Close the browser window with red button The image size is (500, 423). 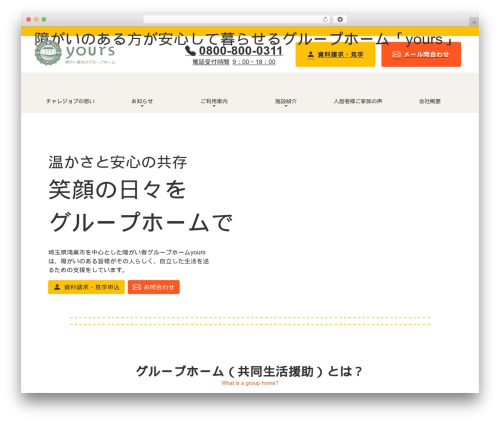pyautogui.click(x=29, y=19)
